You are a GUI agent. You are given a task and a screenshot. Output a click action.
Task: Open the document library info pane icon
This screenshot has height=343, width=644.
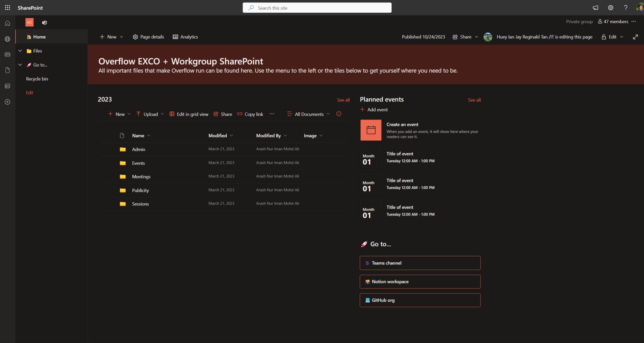coord(339,114)
